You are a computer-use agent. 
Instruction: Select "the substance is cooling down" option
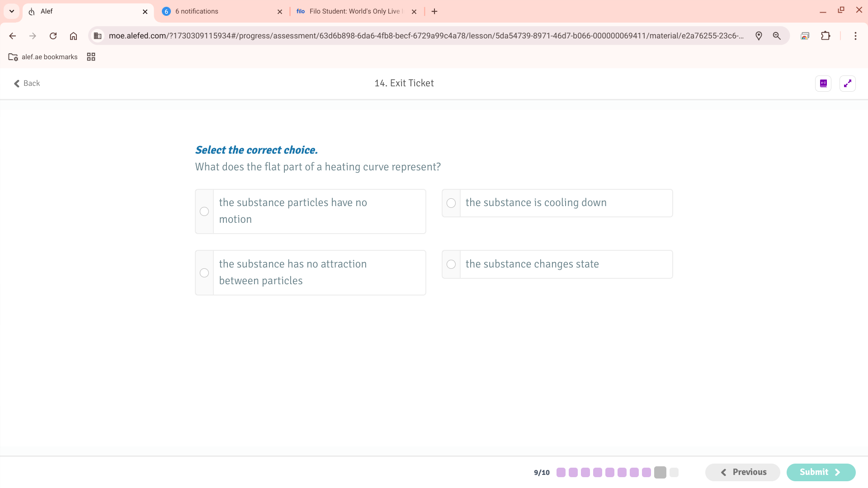[451, 203]
